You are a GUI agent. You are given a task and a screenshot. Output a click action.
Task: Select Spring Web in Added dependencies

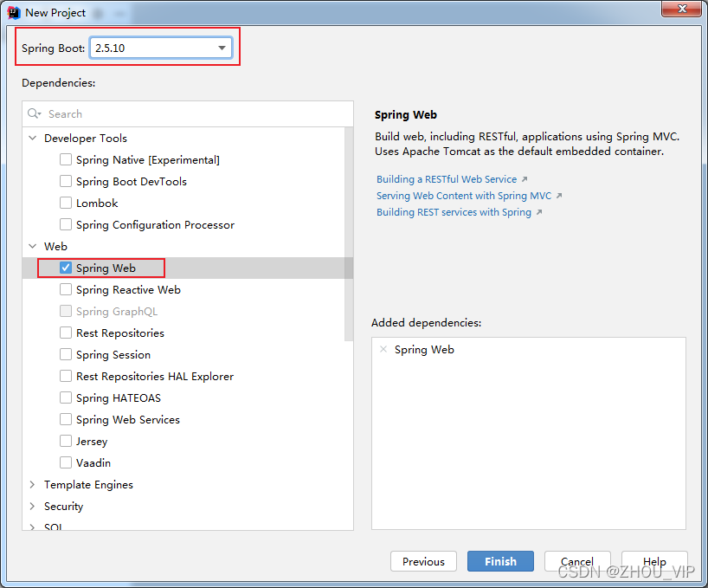click(424, 350)
